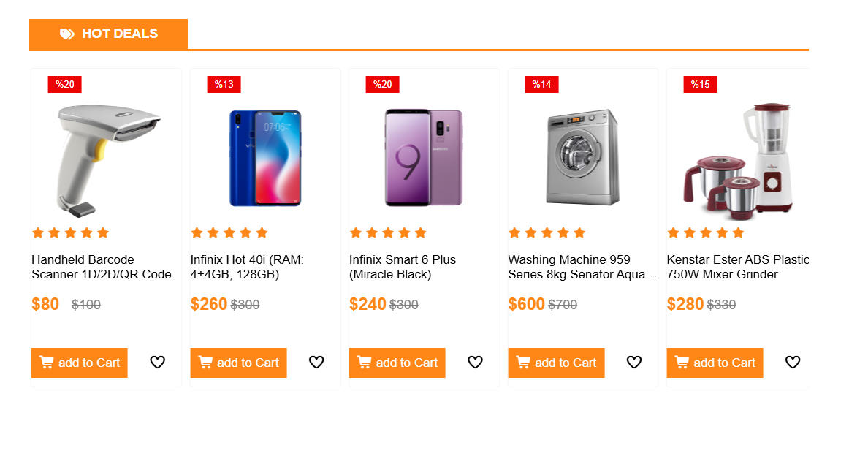Viewport: 868px width, 451px height.
Task: Select the Hot Deals section tab
Action: 108,34
